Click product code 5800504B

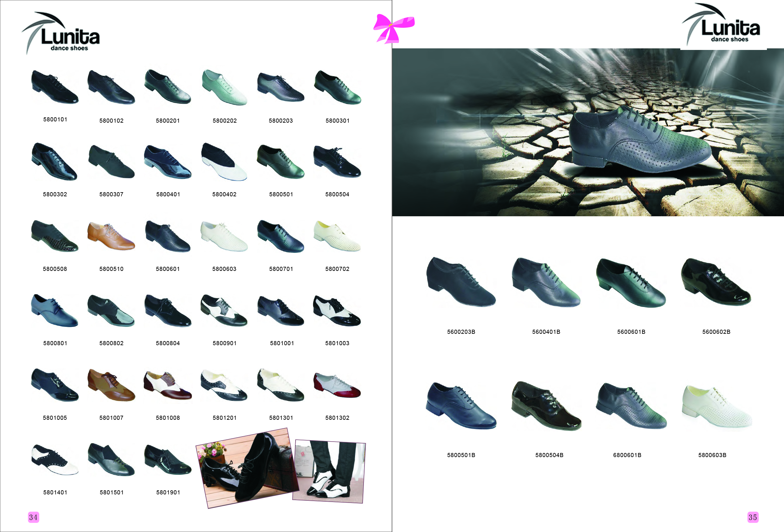tap(549, 455)
